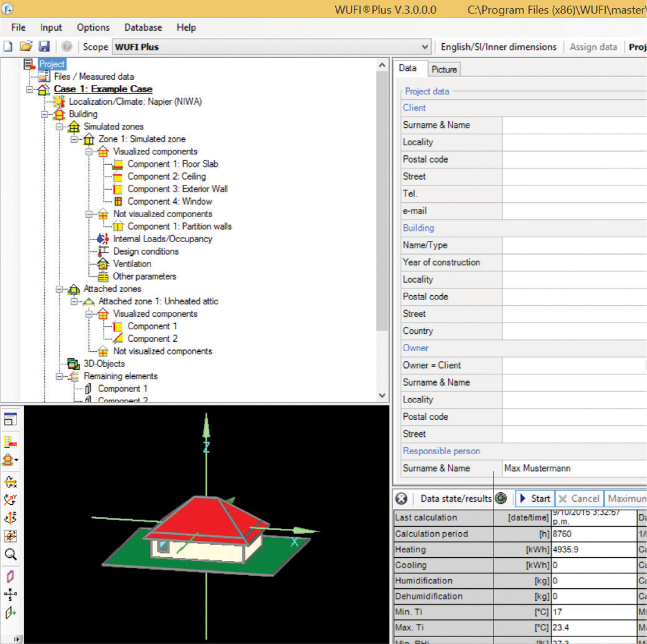Viewport: 647px width, 644px height.
Task: Click the Files / Measured data icon
Action: click(x=44, y=77)
